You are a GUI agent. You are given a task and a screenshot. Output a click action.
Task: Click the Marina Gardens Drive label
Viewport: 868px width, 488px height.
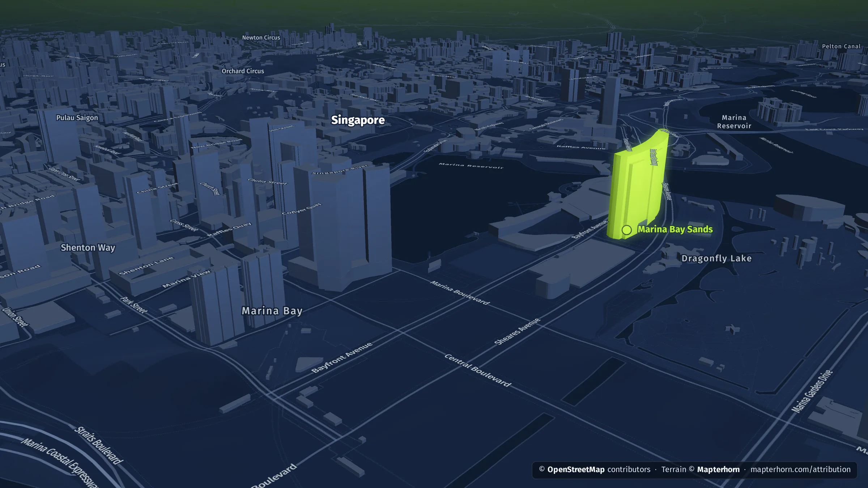tap(812, 391)
